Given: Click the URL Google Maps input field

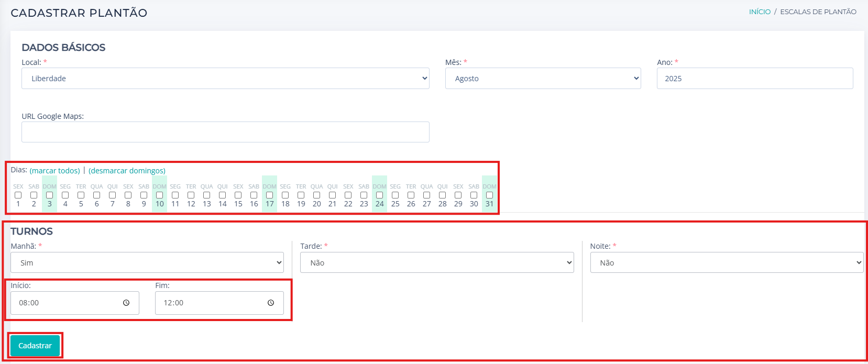Looking at the screenshot, I should [x=225, y=132].
